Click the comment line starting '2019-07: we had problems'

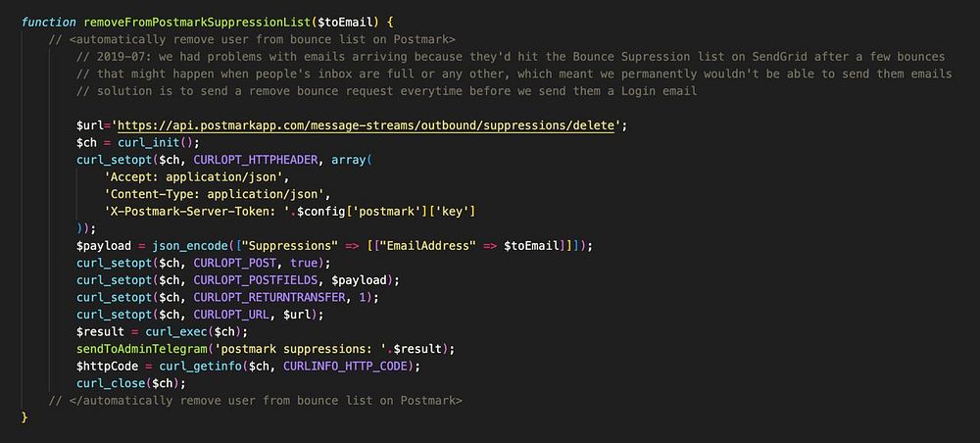click(512, 56)
